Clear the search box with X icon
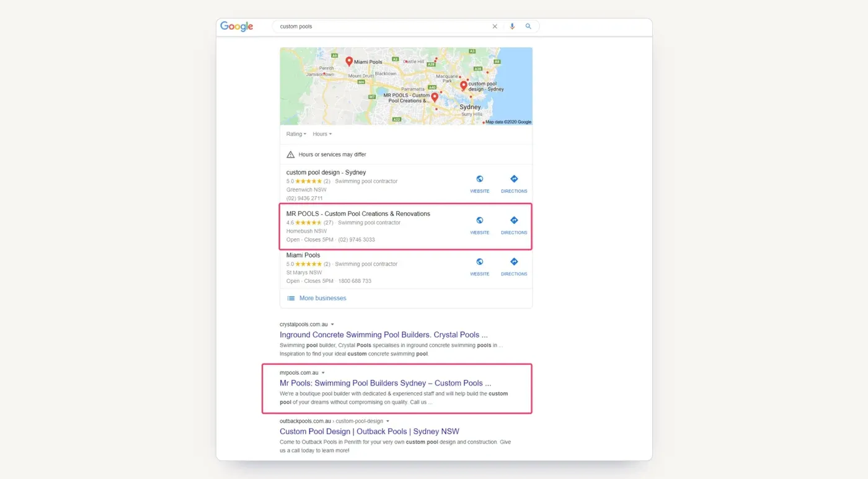The height and width of the screenshot is (479, 868). [495, 27]
